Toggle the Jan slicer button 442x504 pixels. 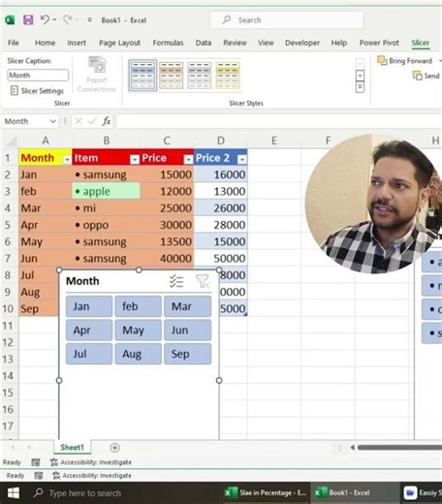tap(89, 306)
